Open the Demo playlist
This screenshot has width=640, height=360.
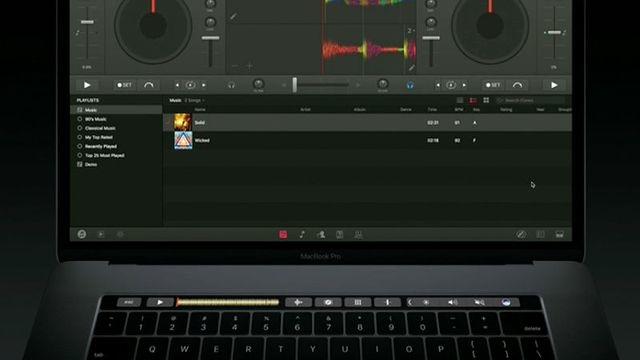[91, 164]
